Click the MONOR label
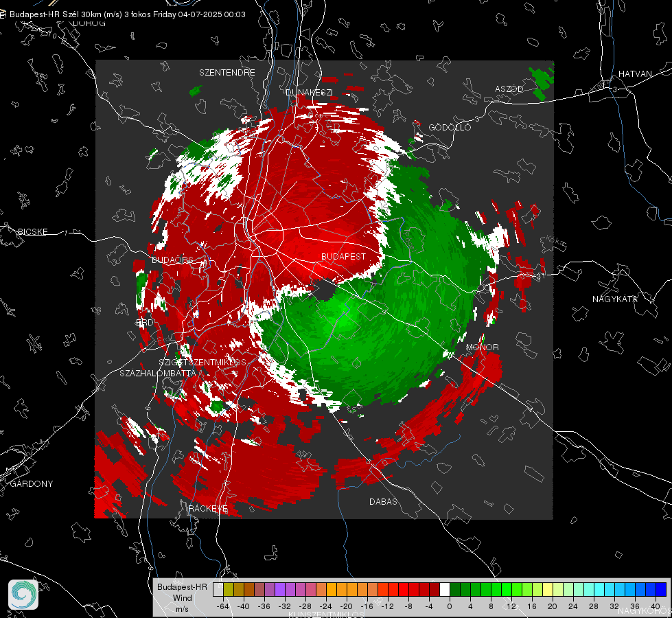The image size is (672, 618). pyautogui.click(x=482, y=347)
